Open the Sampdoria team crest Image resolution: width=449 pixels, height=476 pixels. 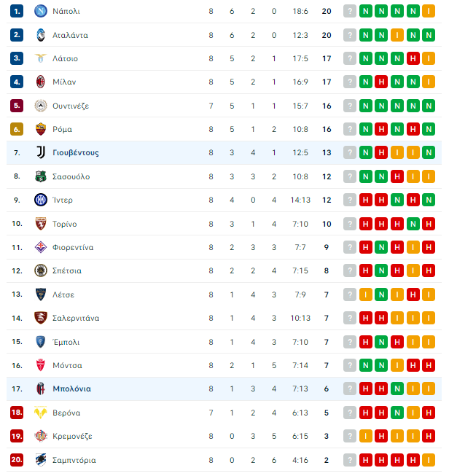(x=41, y=460)
